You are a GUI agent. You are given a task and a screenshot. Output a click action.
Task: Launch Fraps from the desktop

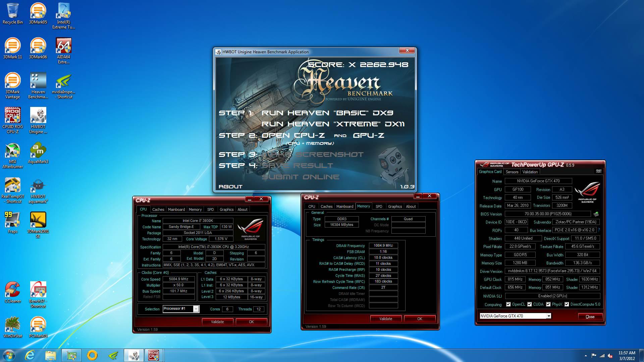pyautogui.click(x=12, y=223)
